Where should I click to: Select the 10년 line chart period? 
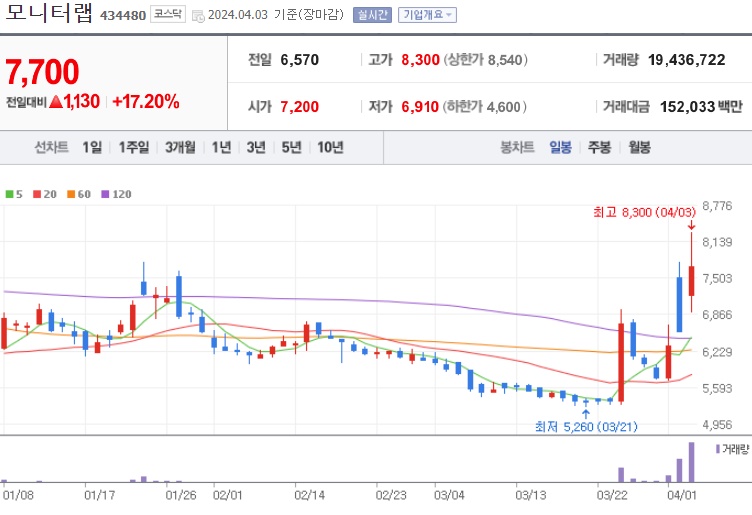330,147
